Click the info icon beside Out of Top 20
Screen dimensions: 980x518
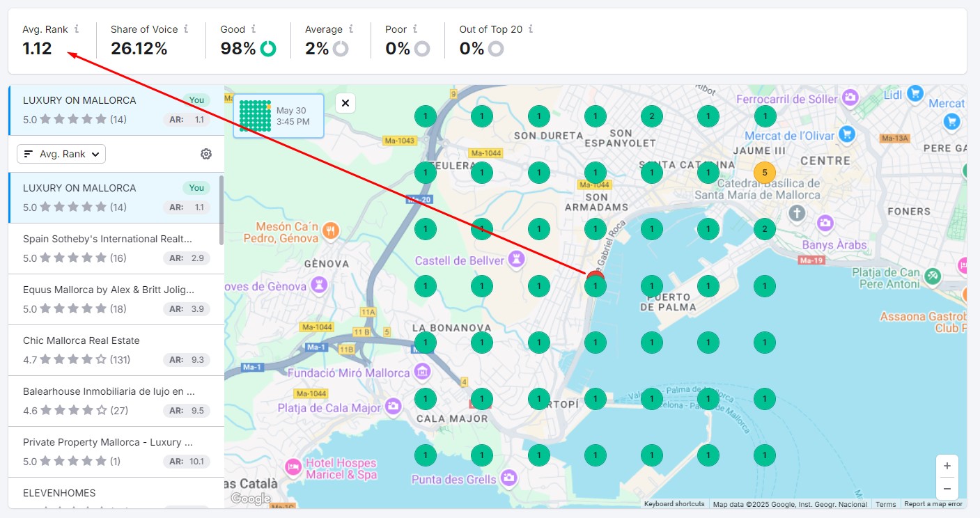click(531, 29)
